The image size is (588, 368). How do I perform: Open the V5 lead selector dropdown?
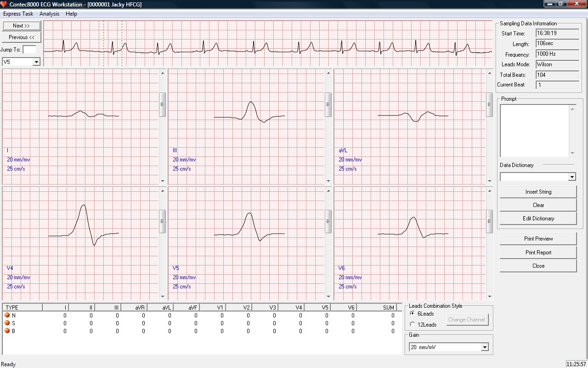click(x=36, y=62)
